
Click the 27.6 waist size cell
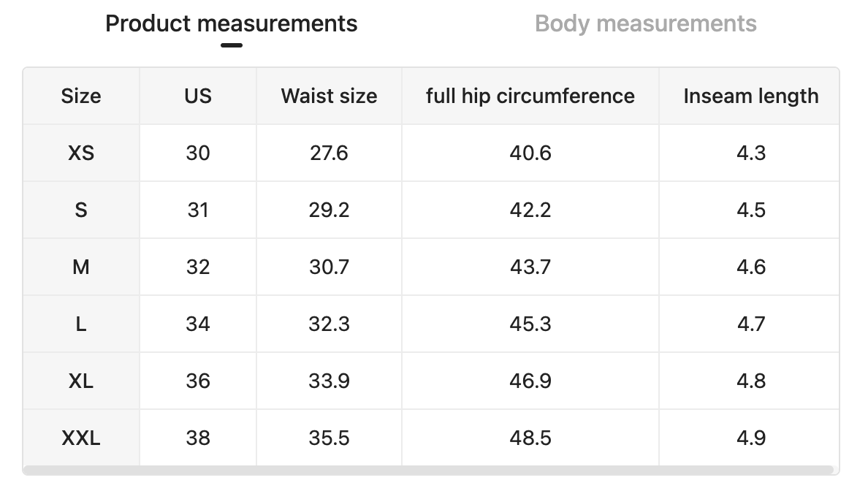[x=329, y=153]
